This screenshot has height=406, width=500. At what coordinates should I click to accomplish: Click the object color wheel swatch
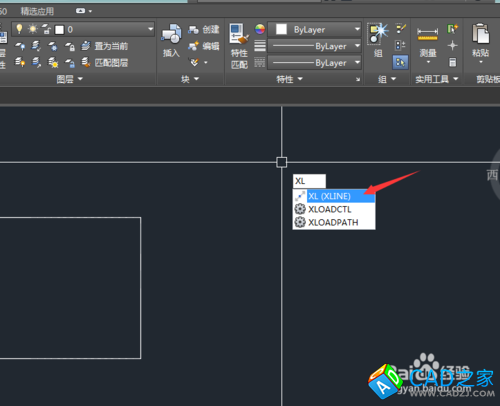coord(260,29)
